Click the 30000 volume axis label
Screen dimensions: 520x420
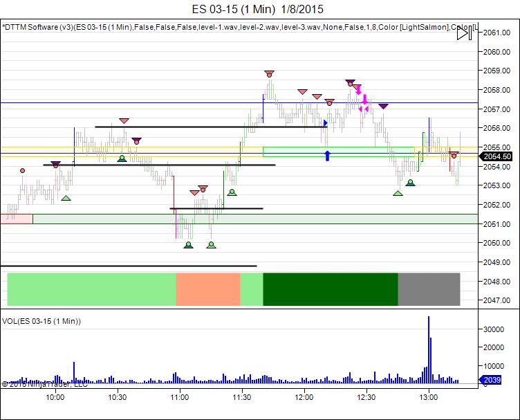[x=494, y=329]
